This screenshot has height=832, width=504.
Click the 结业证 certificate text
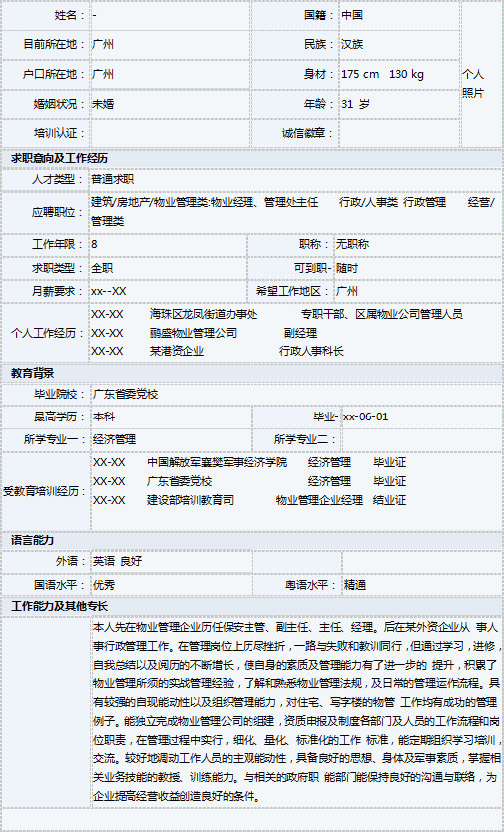(x=389, y=499)
